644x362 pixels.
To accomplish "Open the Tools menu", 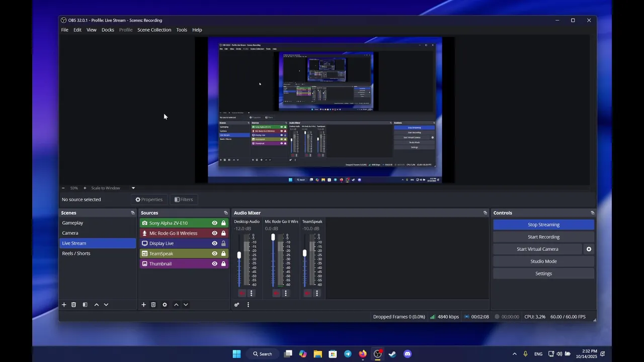I will coord(182,30).
